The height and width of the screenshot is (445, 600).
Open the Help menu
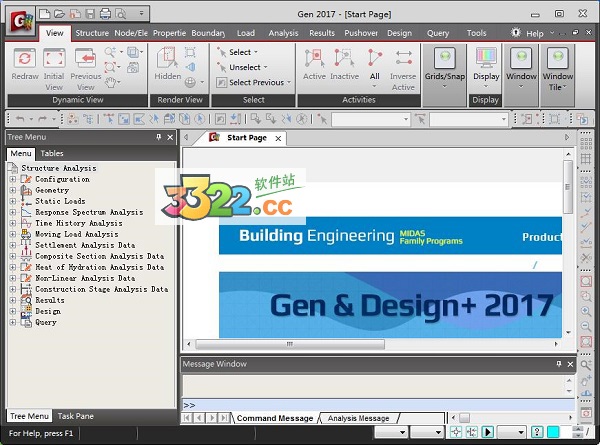tap(534, 34)
